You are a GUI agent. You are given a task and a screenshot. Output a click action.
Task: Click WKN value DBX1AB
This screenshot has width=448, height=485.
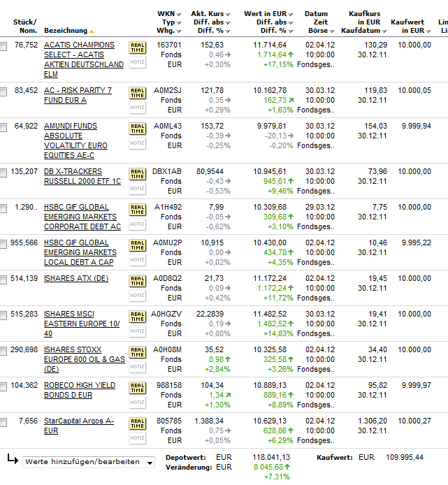[167, 171]
